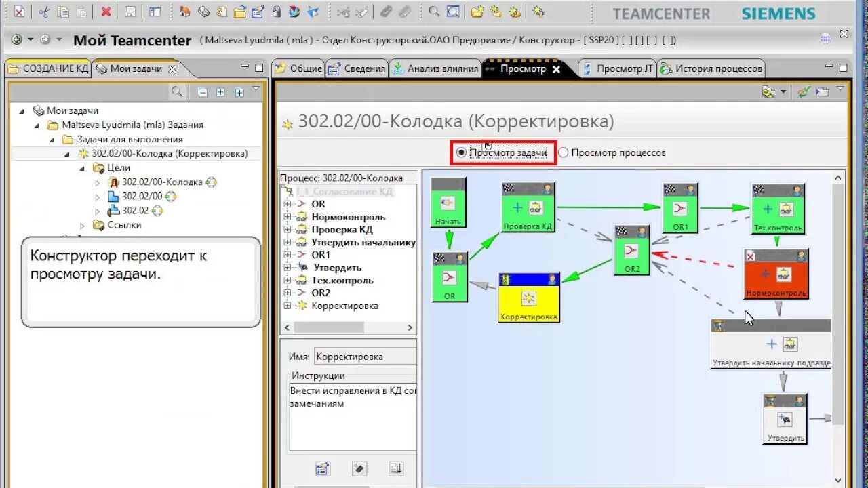Image resolution: width=868 pixels, height=488 pixels.
Task: Click the Save floppy disk icon
Action: click(130, 12)
